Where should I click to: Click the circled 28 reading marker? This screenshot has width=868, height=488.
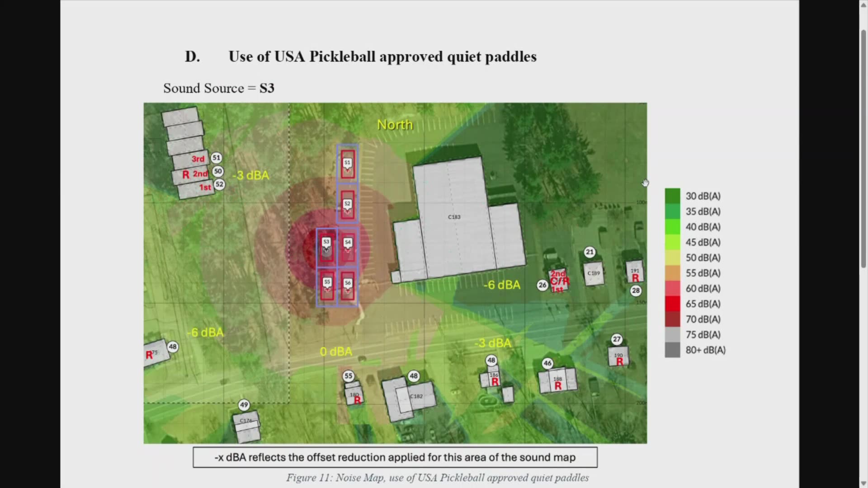pos(636,291)
